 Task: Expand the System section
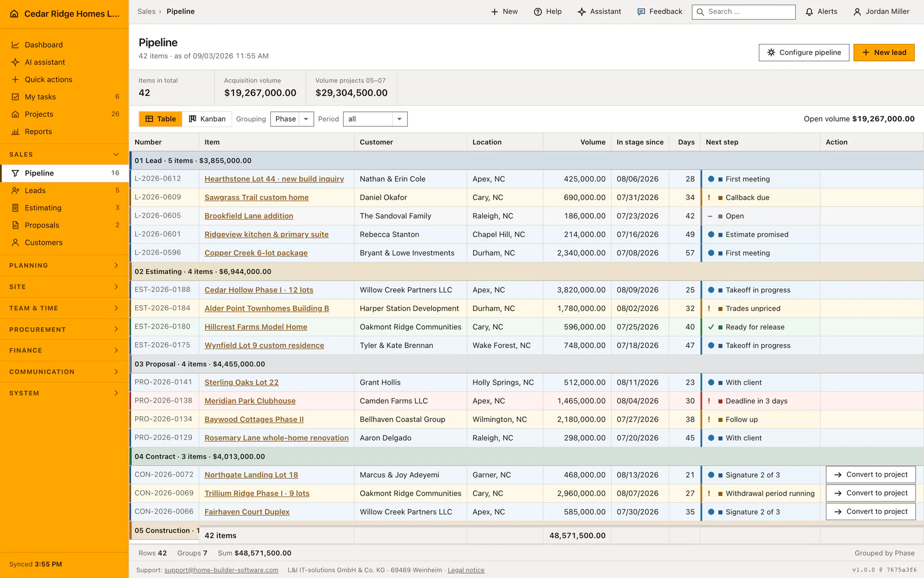point(64,394)
